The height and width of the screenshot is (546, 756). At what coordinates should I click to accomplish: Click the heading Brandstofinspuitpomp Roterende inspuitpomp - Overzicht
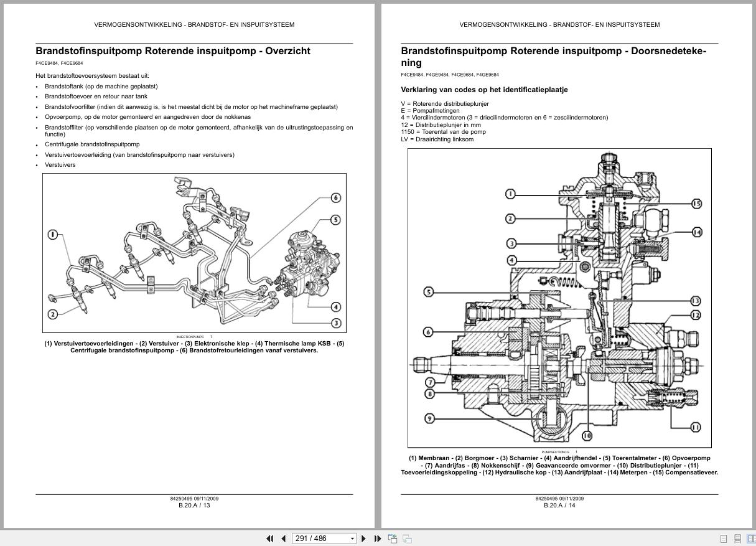pyautogui.click(x=174, y=51)
